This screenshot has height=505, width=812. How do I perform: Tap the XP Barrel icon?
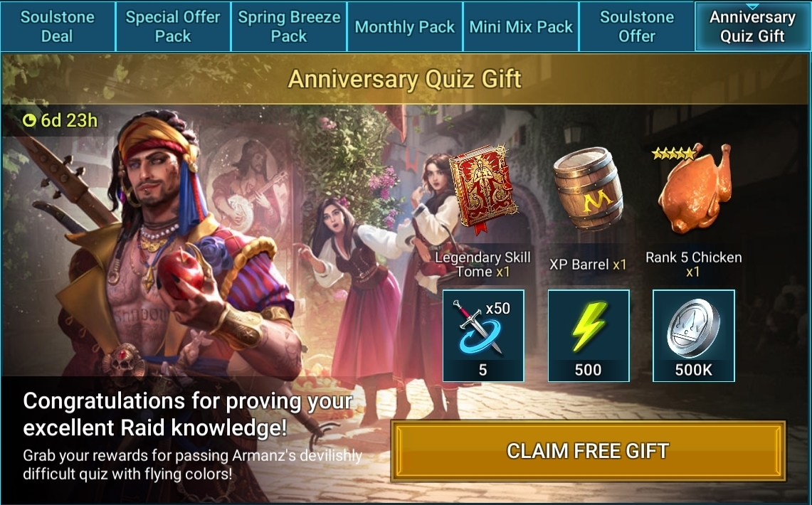pos(588,188)
